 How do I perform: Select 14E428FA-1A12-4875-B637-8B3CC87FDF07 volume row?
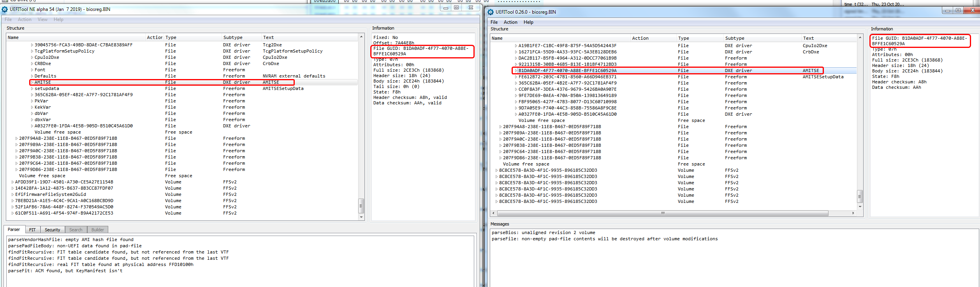[x=182, y=188]
